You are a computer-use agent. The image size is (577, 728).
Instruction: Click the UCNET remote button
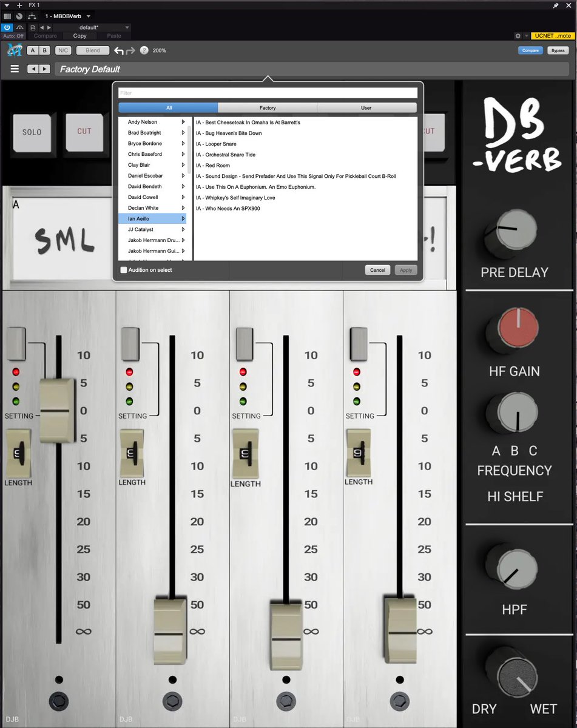[553, 36]
